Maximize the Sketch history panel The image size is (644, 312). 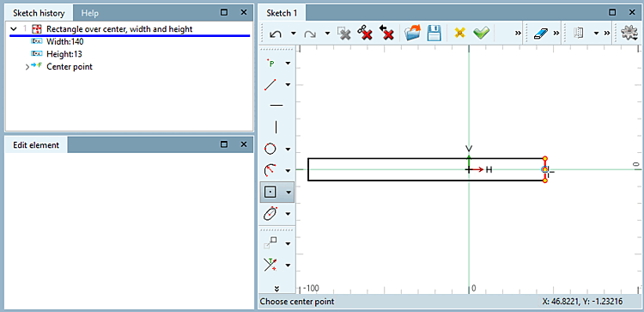(x=224, y=13)
